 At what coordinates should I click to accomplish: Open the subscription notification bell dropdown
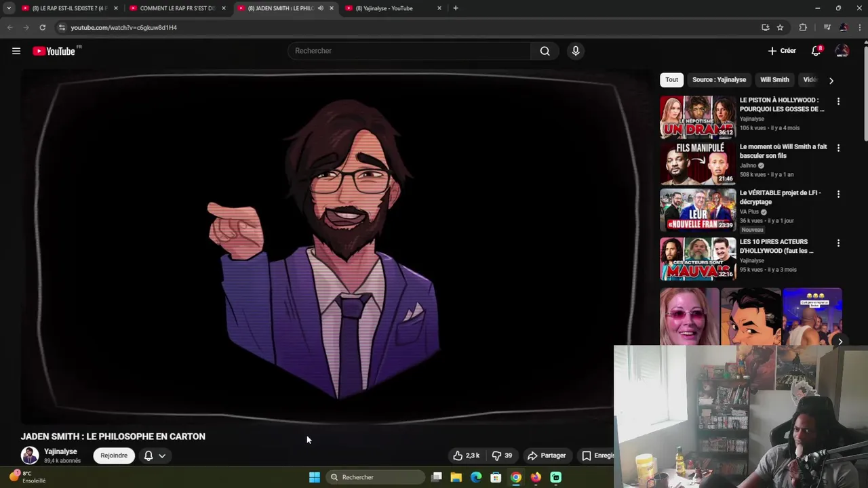pos(155,455)
